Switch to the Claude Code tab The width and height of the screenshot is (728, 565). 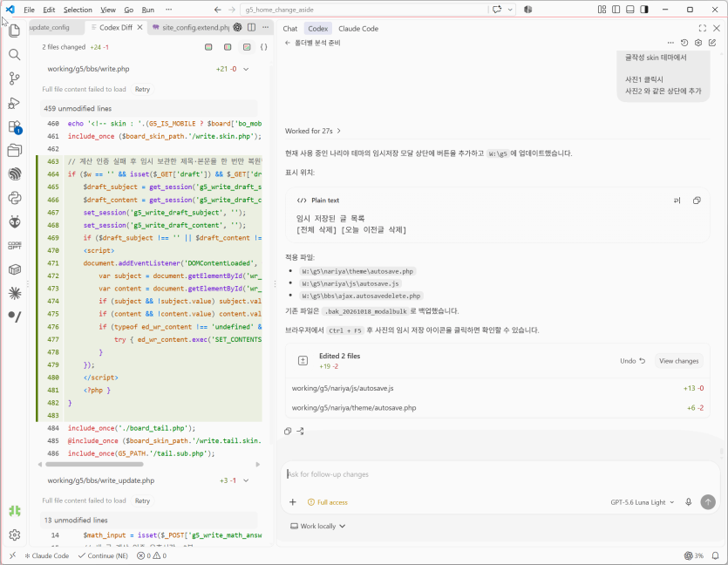tap(358, 28)
